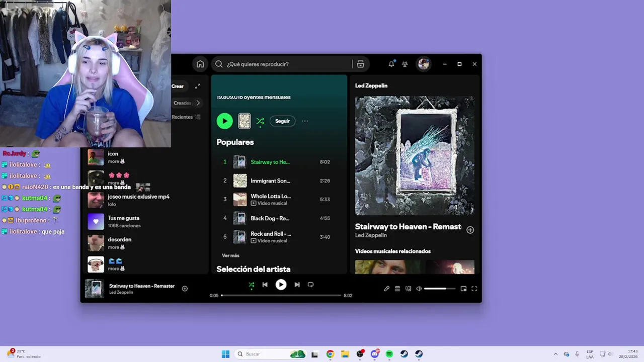Click 'Stairway to Heaven - Remaster' in player bar
The image size is (644, 362).
coord(142,286)
